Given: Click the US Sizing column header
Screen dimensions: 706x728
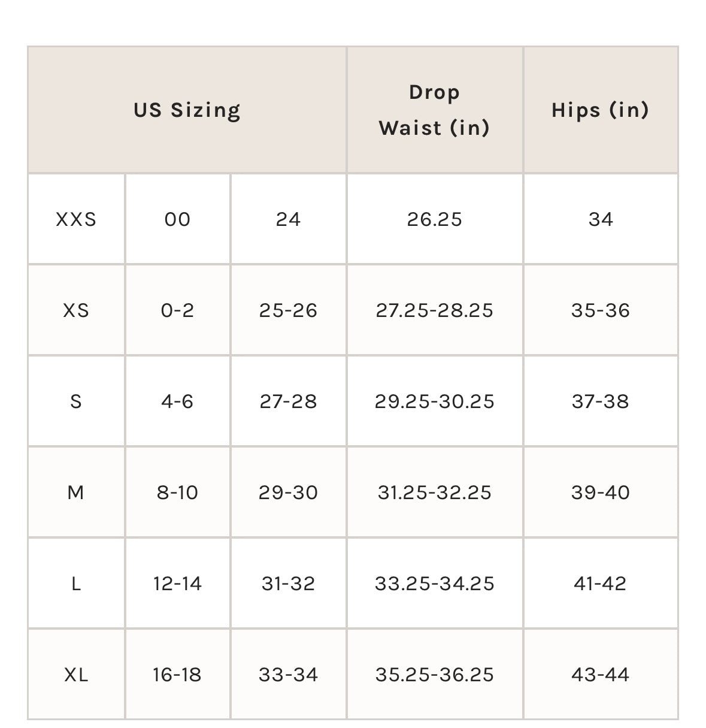Looking at the screenshot, I should [x=187, y=110].
